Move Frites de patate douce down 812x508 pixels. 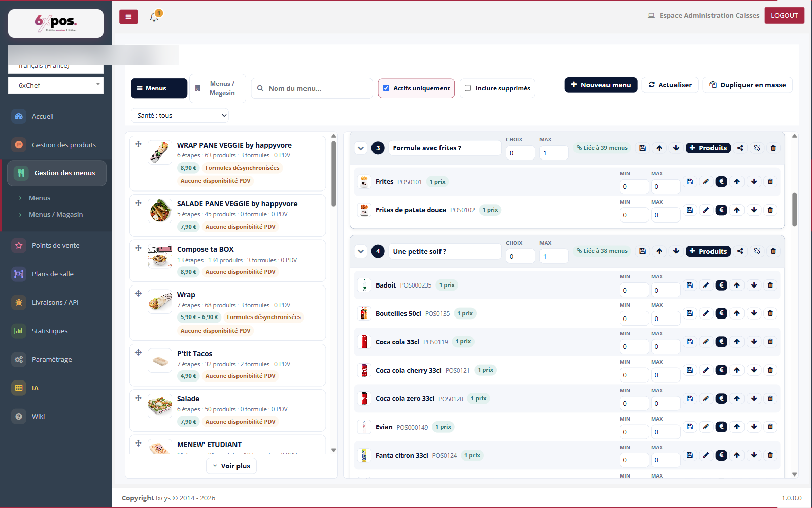754,210
